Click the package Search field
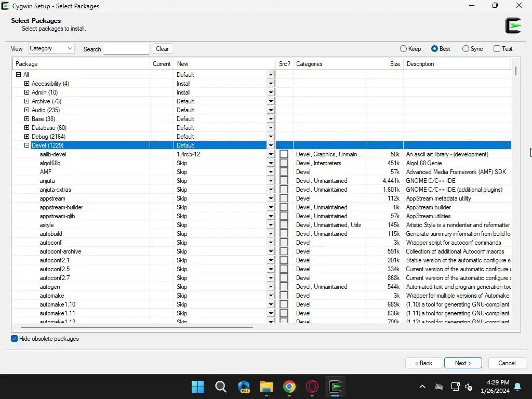Image resolution: width=532 pixels, height=399 pixels. point(126,49)
